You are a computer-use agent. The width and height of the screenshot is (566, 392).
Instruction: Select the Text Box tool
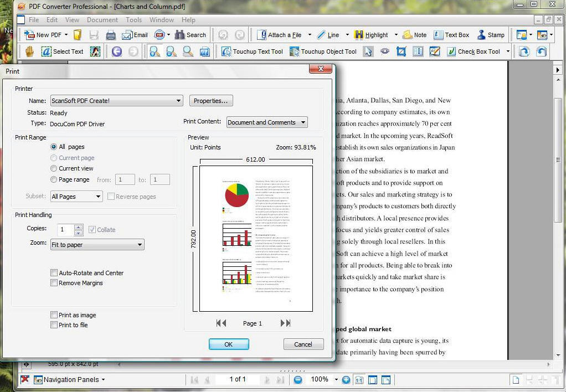click(x=451, y=34)
